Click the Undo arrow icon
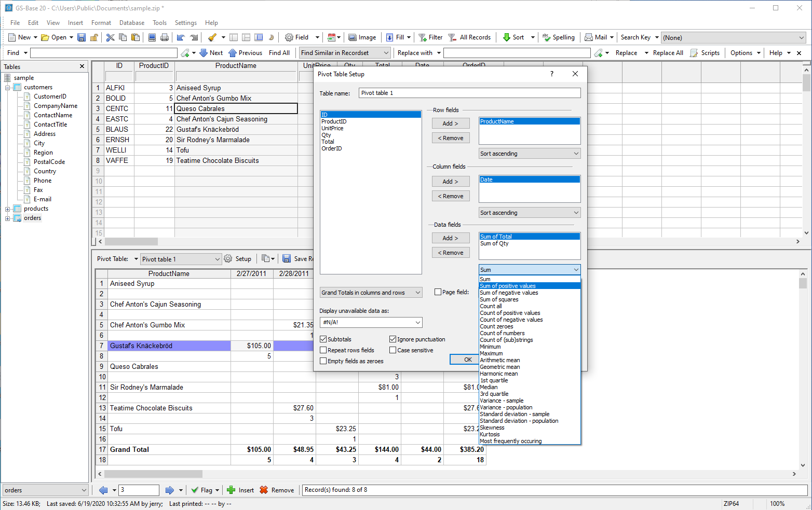 click(x=181, y=37)
